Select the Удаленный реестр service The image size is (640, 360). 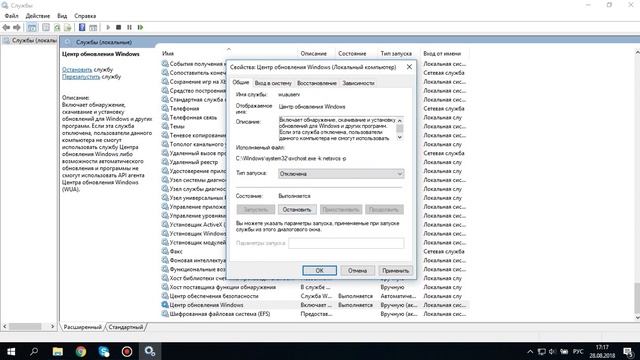tap(193, 162)
